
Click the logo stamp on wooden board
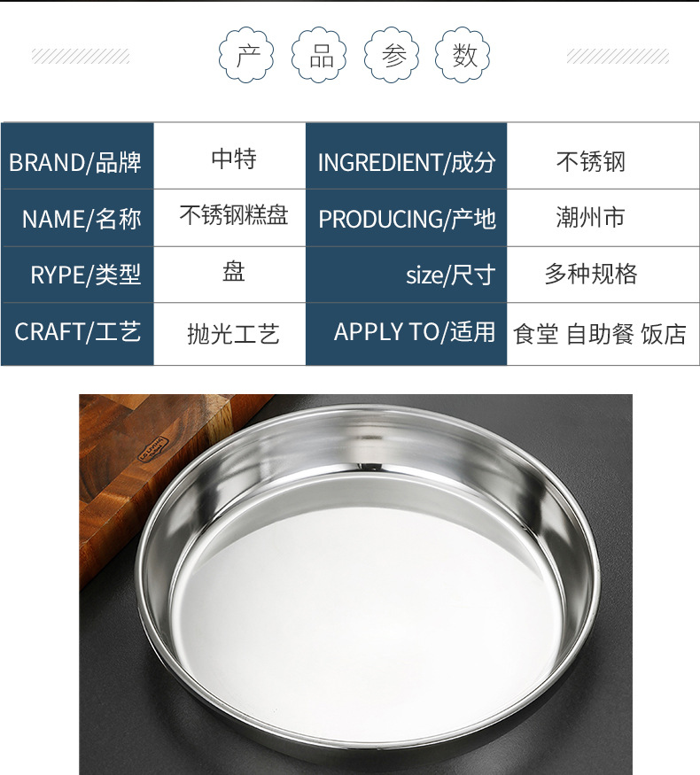[x=152, y=449]
